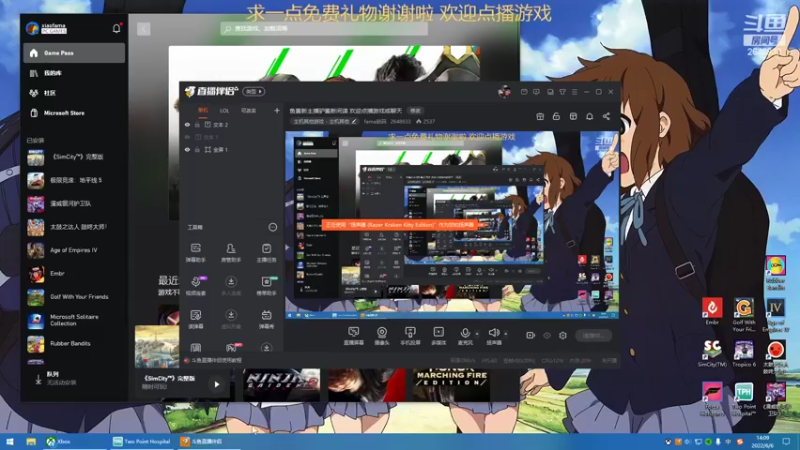Toggle lock on 全屏 1 source
This screenshot has width=800, height=450.
(x=197, y=149)
